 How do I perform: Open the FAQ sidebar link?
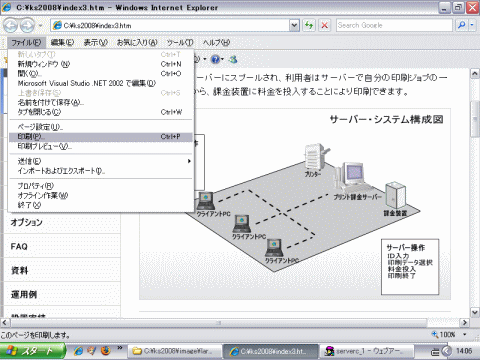click(x=19, y=247)
